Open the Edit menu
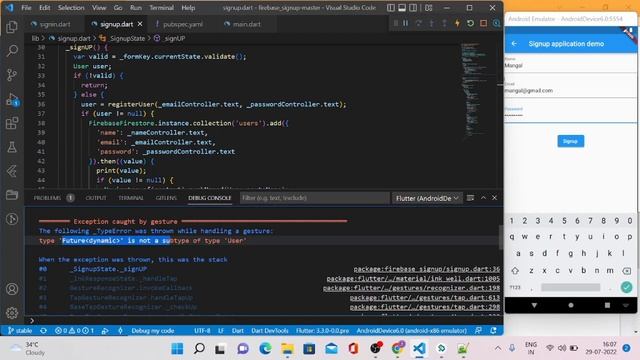Viewport: 640px width, 360px height. click(x=44, y=8)
